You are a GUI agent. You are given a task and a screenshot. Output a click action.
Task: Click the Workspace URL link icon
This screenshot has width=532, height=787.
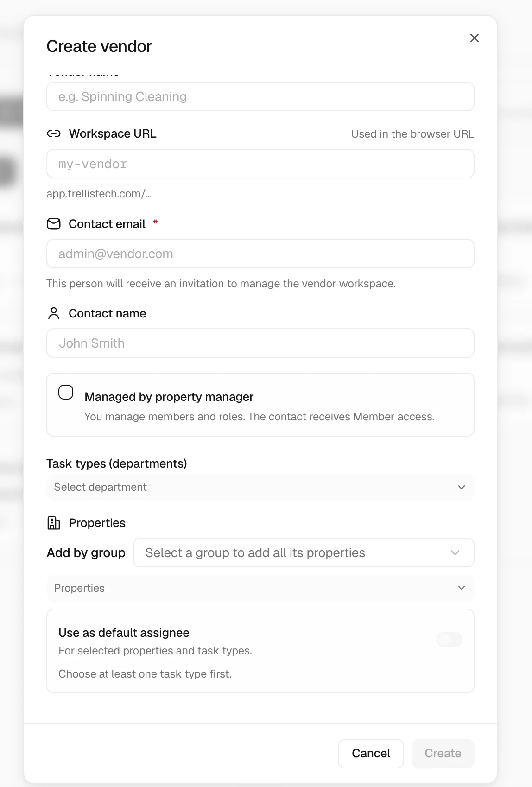54,134
